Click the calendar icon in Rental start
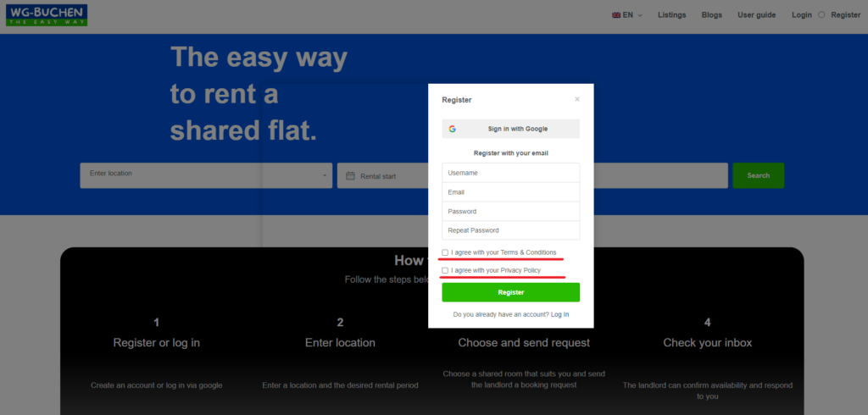Image resolution: width=868 pixels, height=415 pixels. 350,176
